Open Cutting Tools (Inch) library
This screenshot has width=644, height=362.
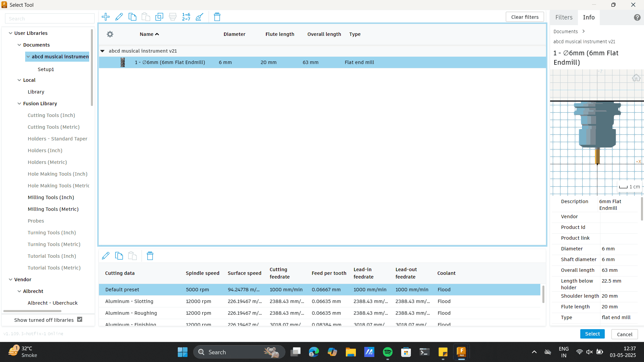tap(51, 115)
